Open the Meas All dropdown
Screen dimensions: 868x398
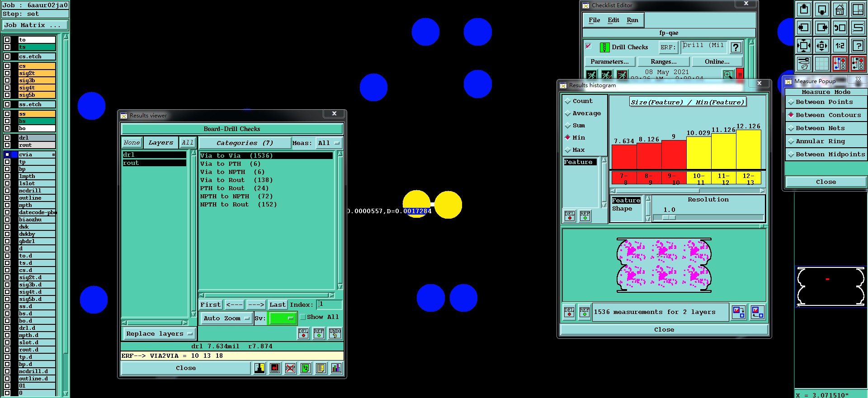(329, 143)
